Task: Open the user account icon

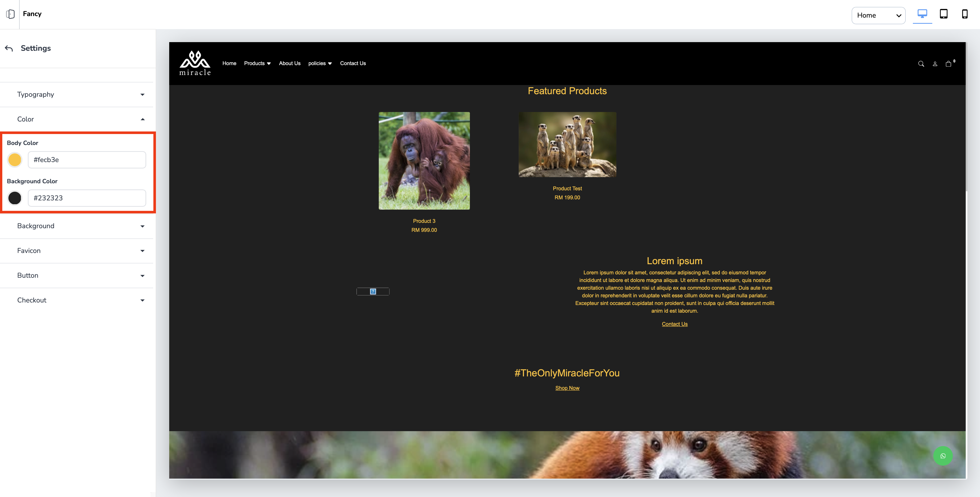Action: pos(935,64)
